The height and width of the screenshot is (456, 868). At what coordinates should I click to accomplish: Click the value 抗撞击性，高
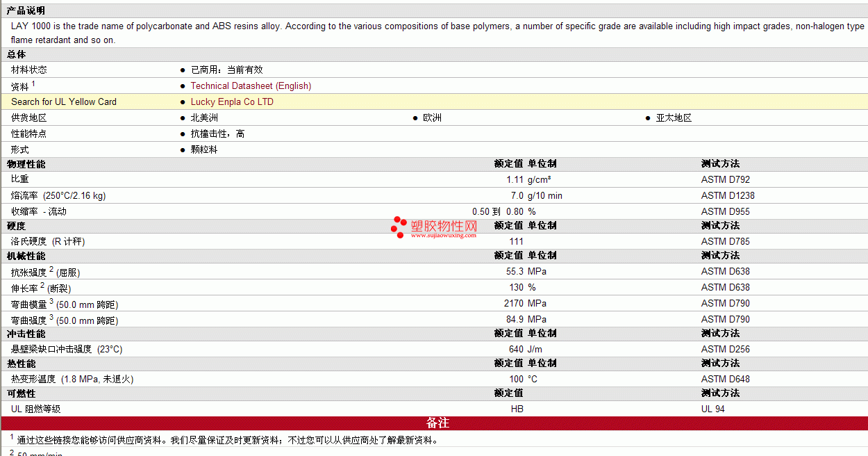[217, 134]
